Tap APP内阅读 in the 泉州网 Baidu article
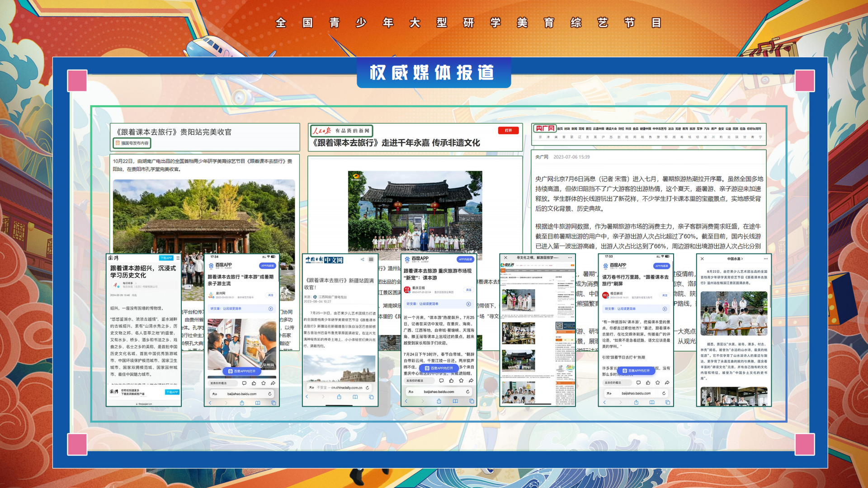Viewport: 868px width, 488px height. [x=267, y=266]
